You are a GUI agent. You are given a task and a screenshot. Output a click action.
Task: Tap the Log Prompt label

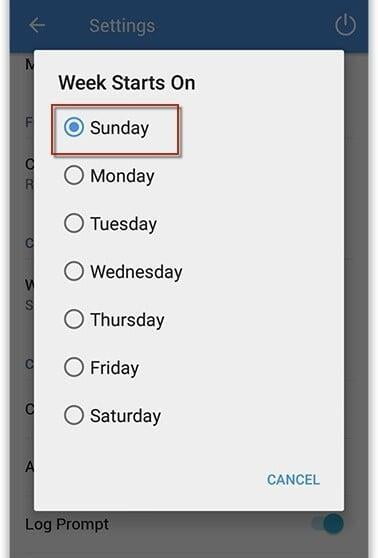tap(67, 525)
